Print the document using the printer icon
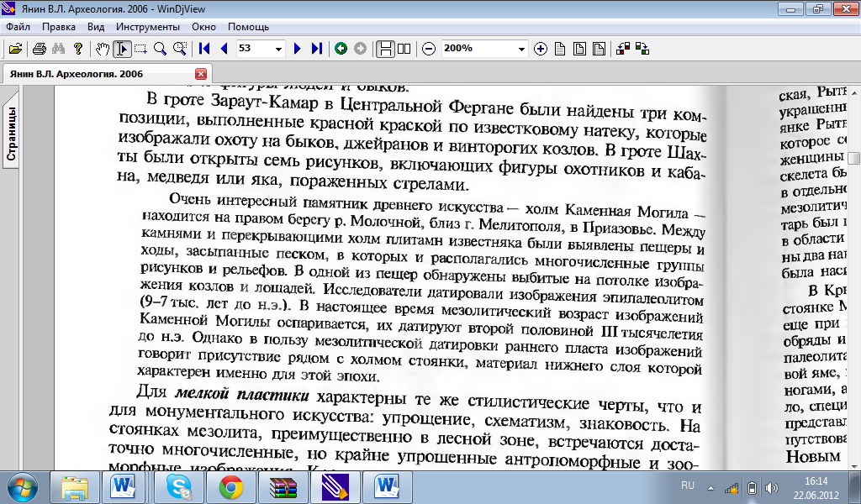The image size is (861, 504). point(39,49)
